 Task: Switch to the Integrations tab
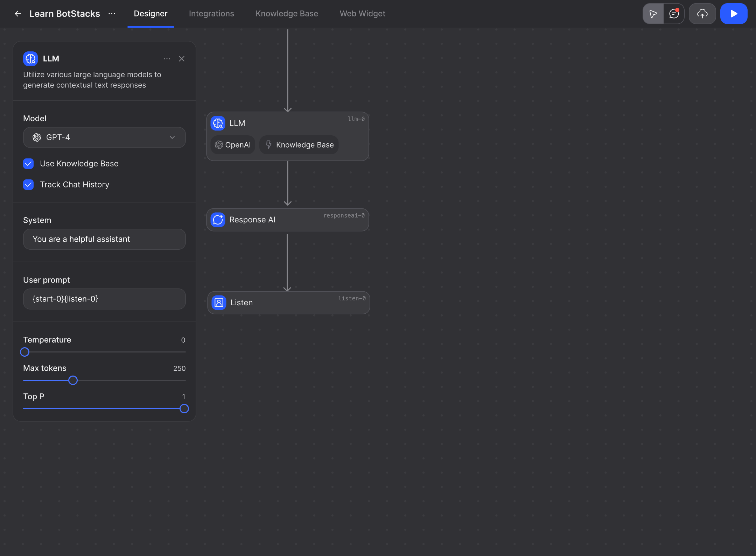[211, 14]
